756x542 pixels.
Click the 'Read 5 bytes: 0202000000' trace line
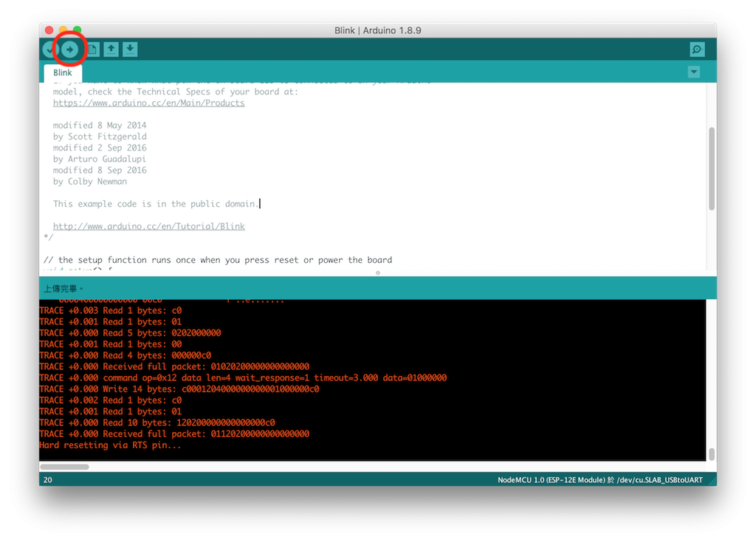[130, 333]
